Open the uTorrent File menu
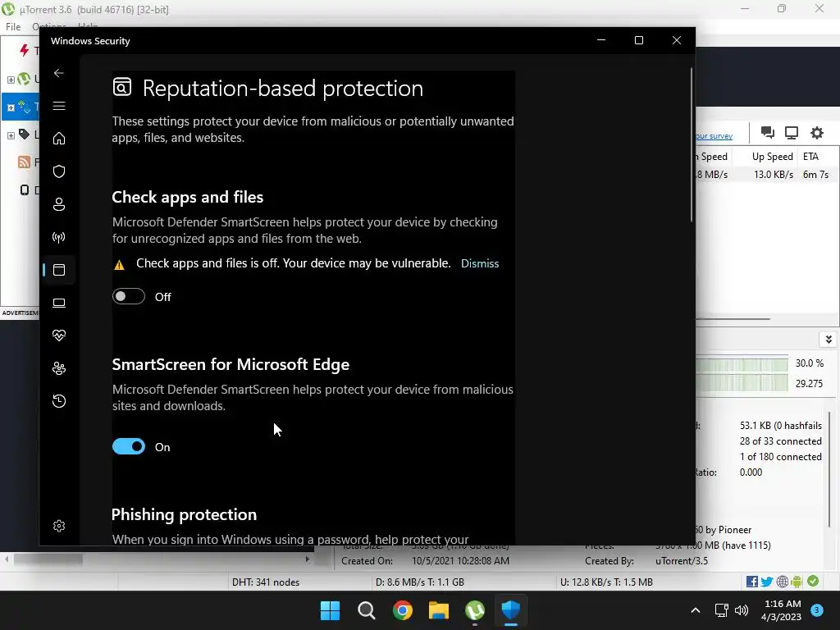The image size is (840, 630). click(x=13, y=27)
